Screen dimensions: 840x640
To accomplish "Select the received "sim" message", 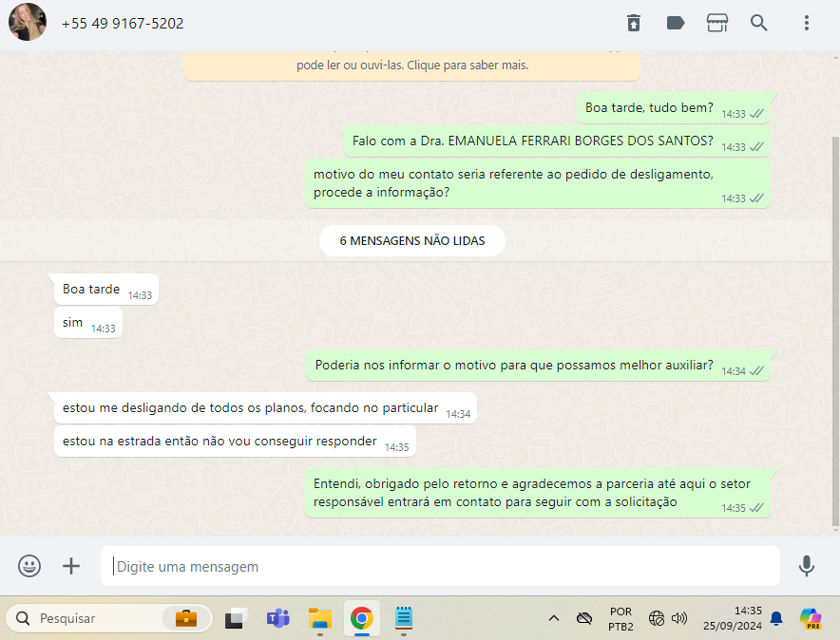I will pos(88,323).
